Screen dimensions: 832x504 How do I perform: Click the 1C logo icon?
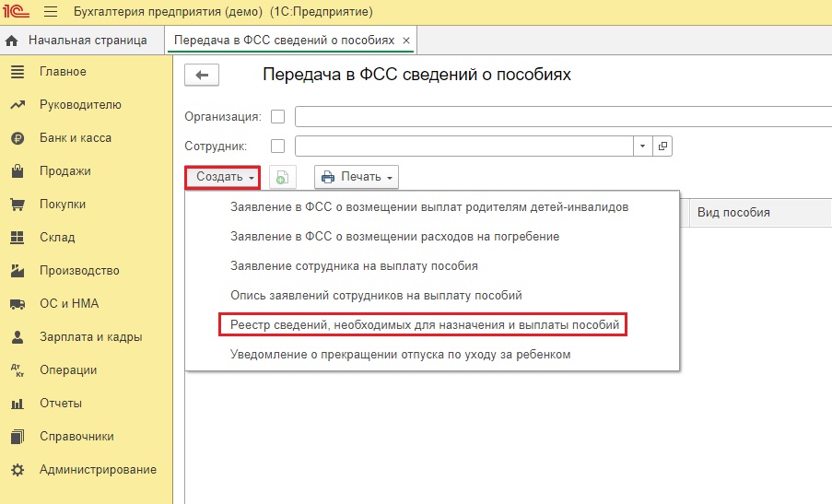[16, 11]
